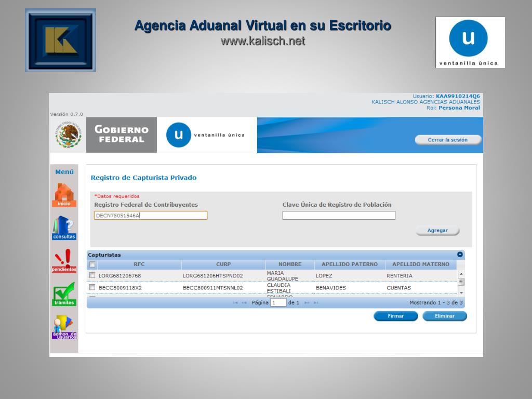This screenshot has height=399, width=532.
Task: Go to next page of Capturistas
Action: pos(307,303)
